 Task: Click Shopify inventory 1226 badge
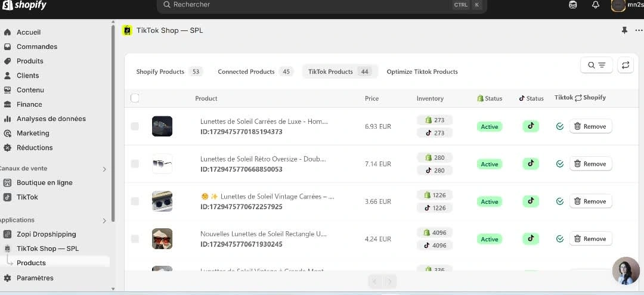(435, 195)
